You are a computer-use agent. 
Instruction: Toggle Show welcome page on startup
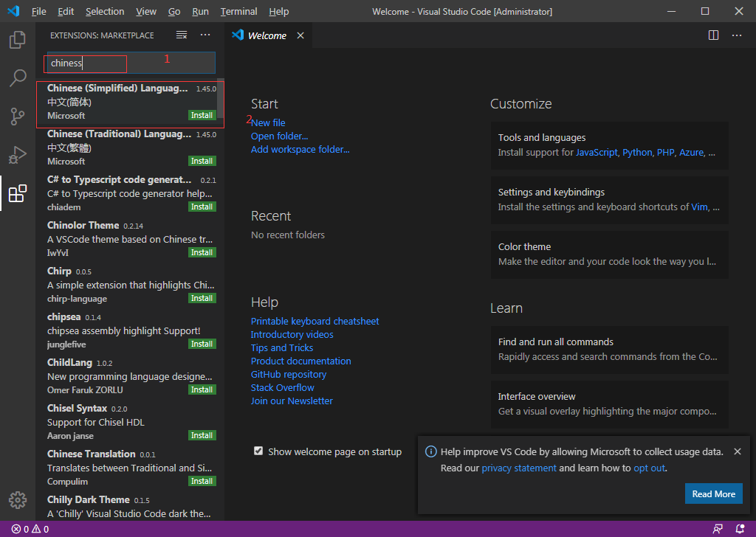[x=258, y=451]
